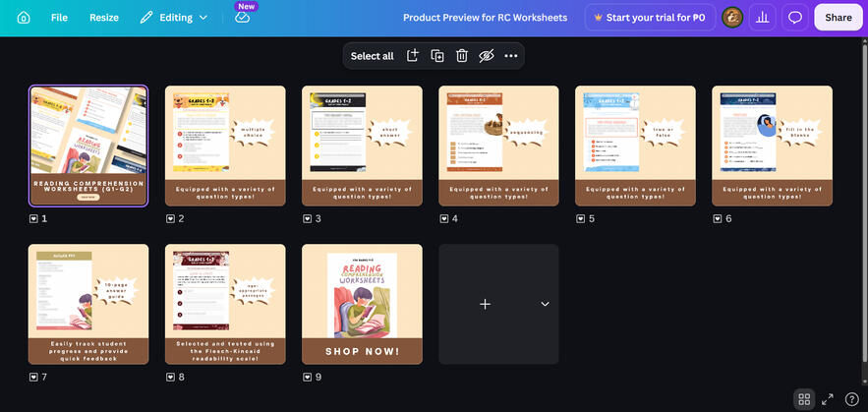Start your trial for ₱0
This screenshot has height=412, width=868.
(x=650, y=18)
